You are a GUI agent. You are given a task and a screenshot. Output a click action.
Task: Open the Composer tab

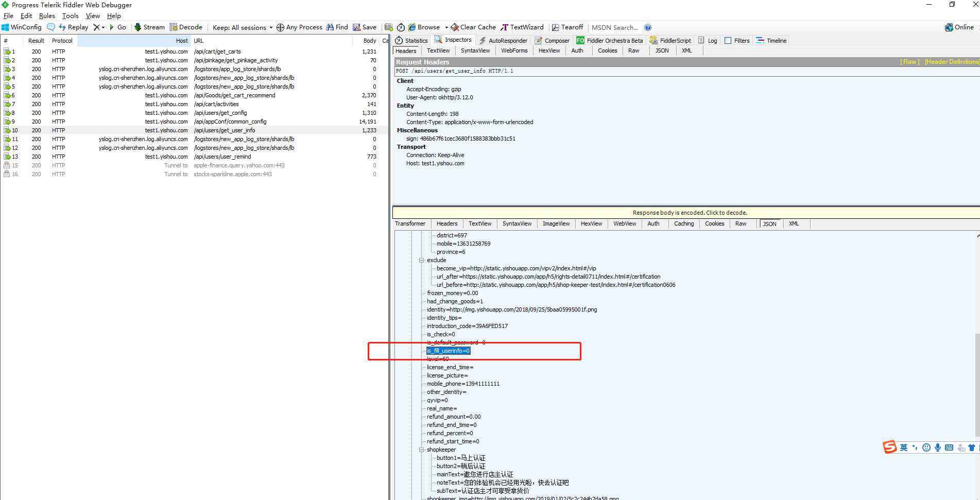[x=552, y=40]
